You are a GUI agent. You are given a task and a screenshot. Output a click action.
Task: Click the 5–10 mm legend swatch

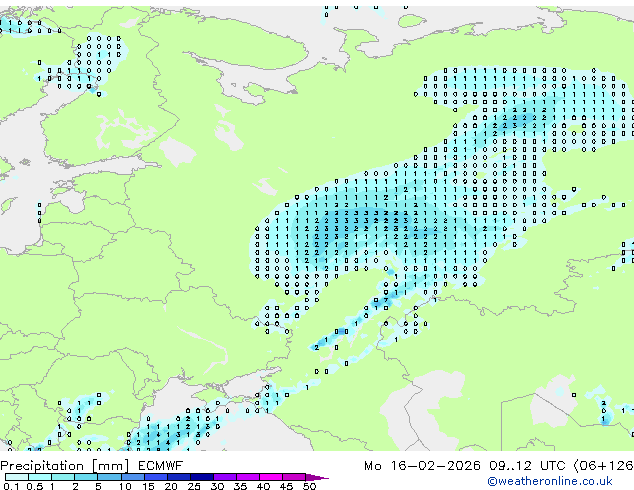pos(109,477)
